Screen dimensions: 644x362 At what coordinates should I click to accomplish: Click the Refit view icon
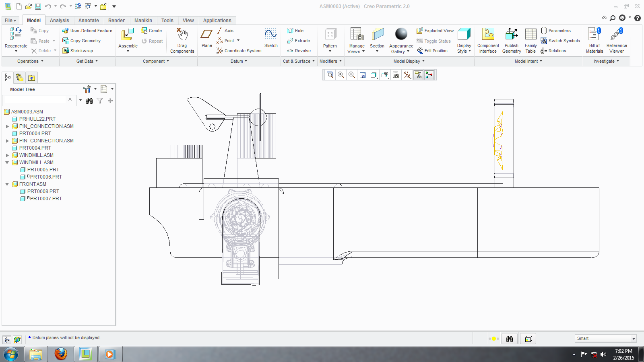pos(330,75)
